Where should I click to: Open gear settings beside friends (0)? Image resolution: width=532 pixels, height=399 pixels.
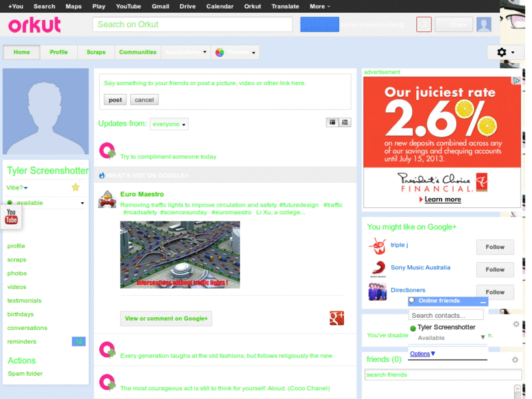pyautogui.click(x=515, y=360)
